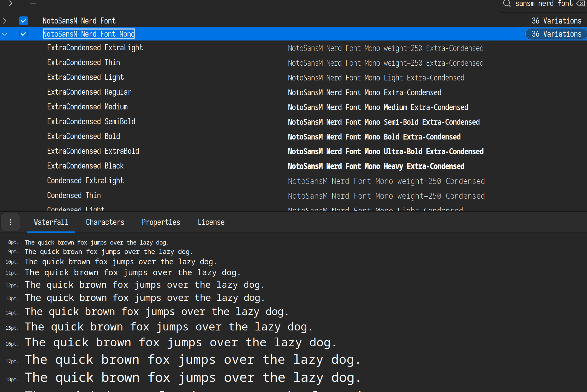The image size is (587, 392).
Task: Open the preview panel three-dot menu
Action: [10, 222]
